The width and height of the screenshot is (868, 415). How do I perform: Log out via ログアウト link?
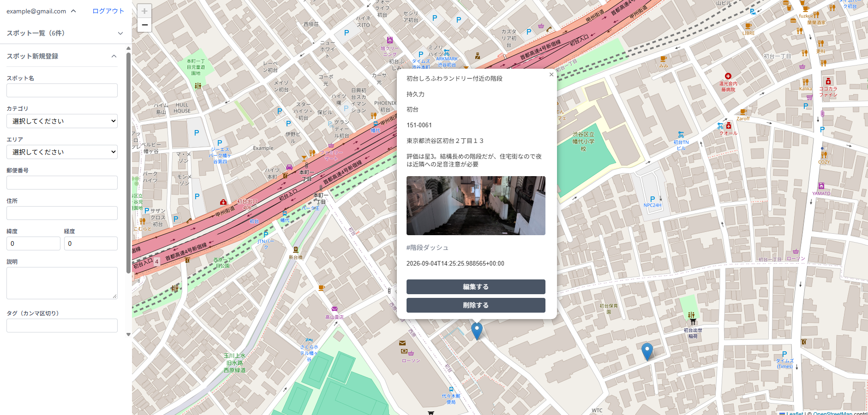point(108,11)
